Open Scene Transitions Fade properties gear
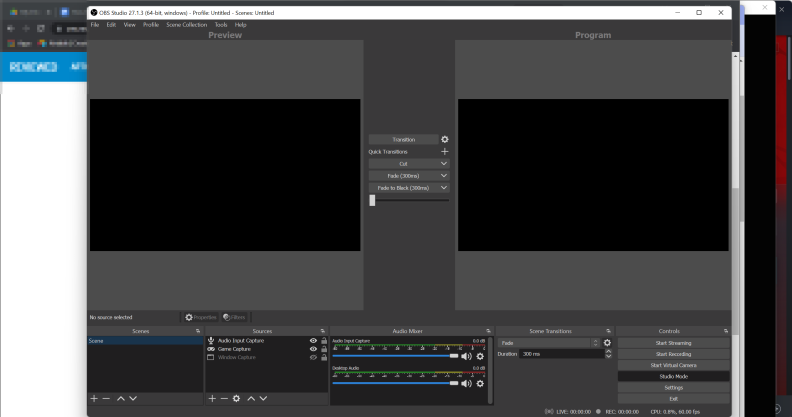The width and height of the screenshot is (792, 417). [607, 343]
